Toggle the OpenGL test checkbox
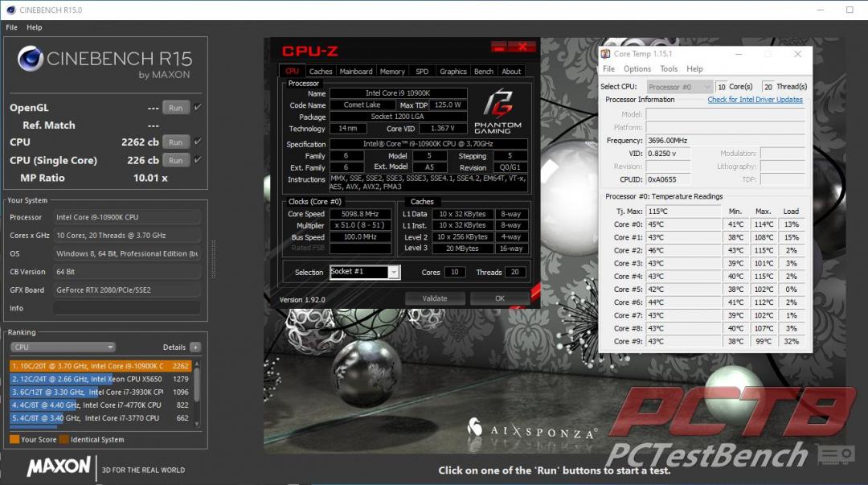 (x=198, y=107)
